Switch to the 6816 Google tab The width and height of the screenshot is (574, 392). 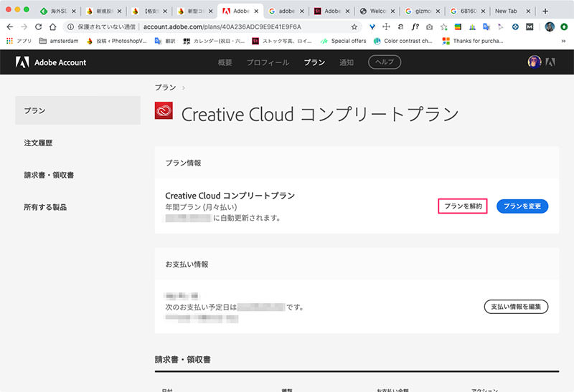tap(468, 11)
